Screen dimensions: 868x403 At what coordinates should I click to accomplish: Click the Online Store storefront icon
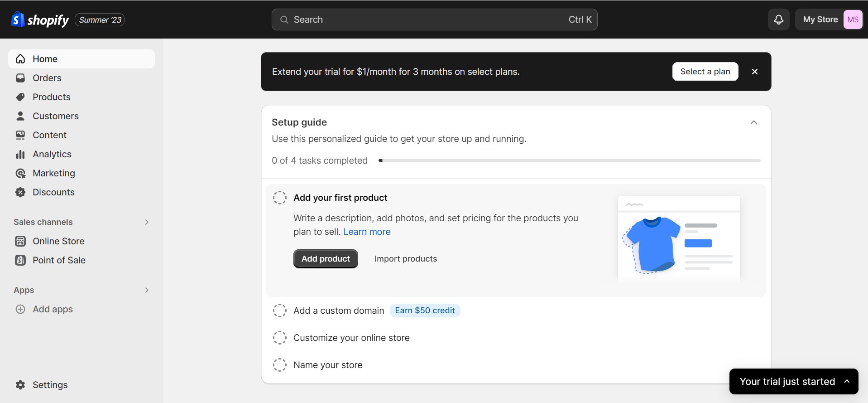(20, 241)
